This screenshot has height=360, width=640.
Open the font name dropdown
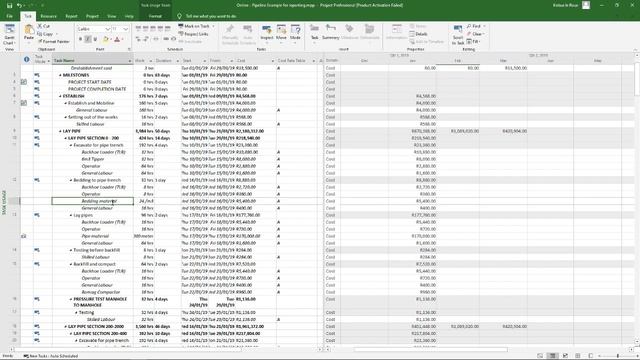click(x=108, y=29)
